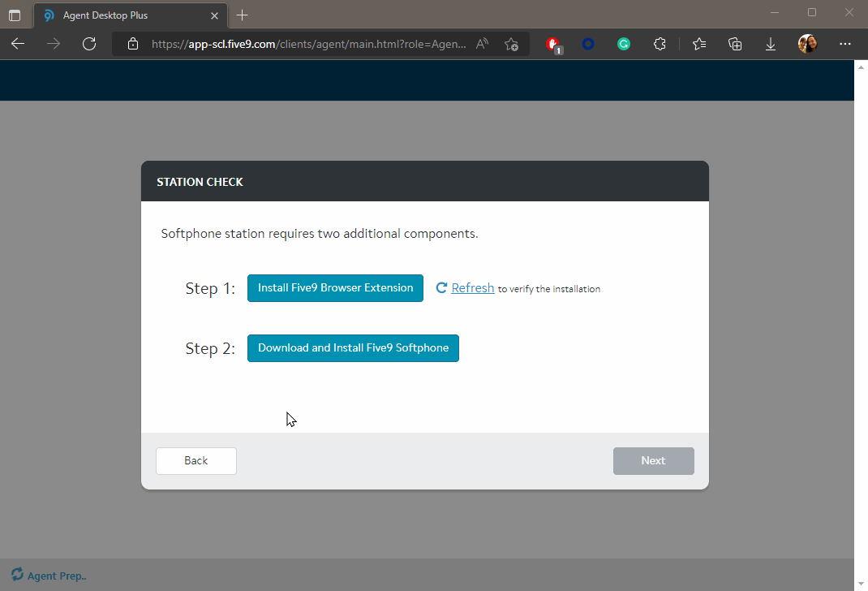Minimize the browser window

(x=775, y=12)
